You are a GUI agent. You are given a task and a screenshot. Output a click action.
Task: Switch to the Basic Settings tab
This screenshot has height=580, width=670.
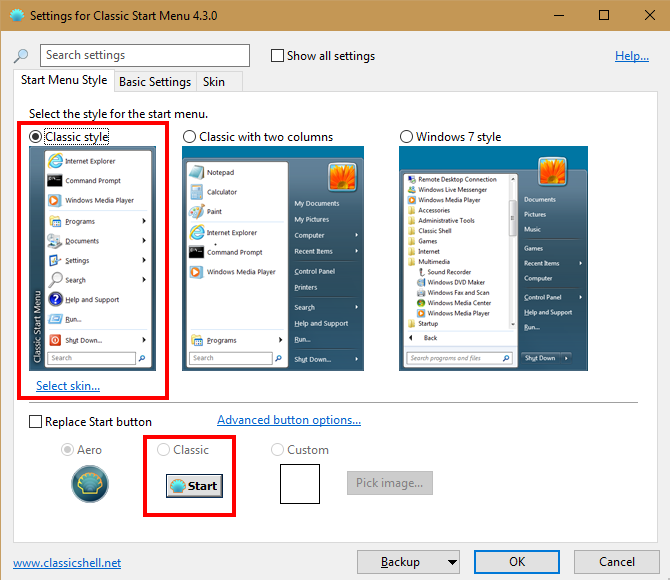155,82
